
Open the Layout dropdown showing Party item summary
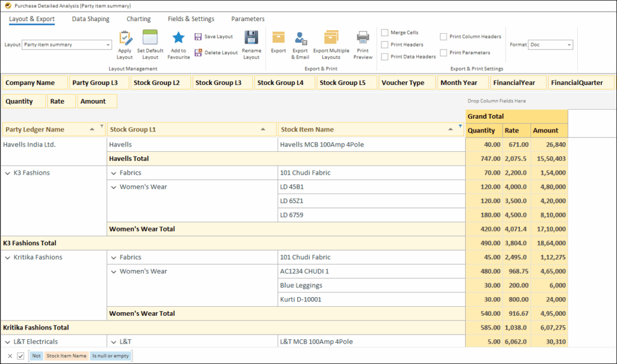65,44
